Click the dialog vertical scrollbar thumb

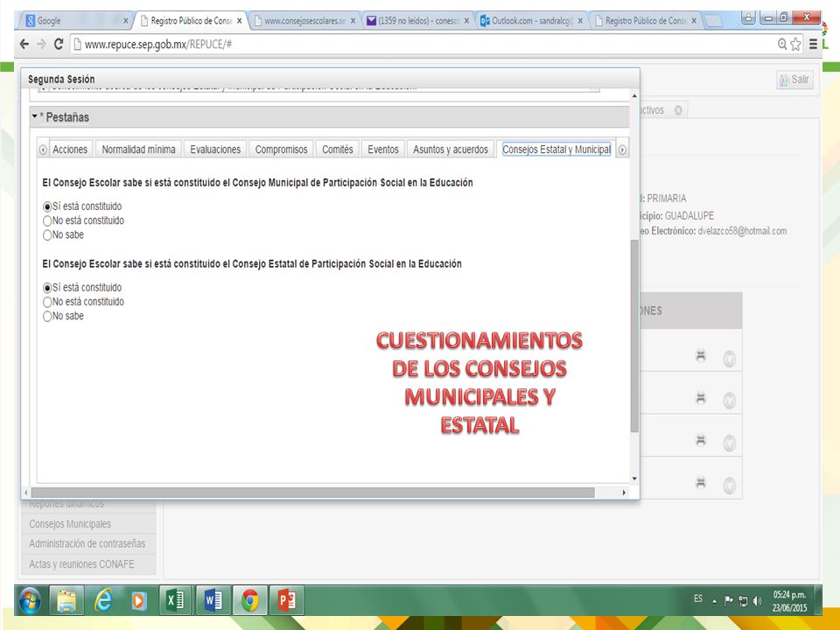point(634,336)
